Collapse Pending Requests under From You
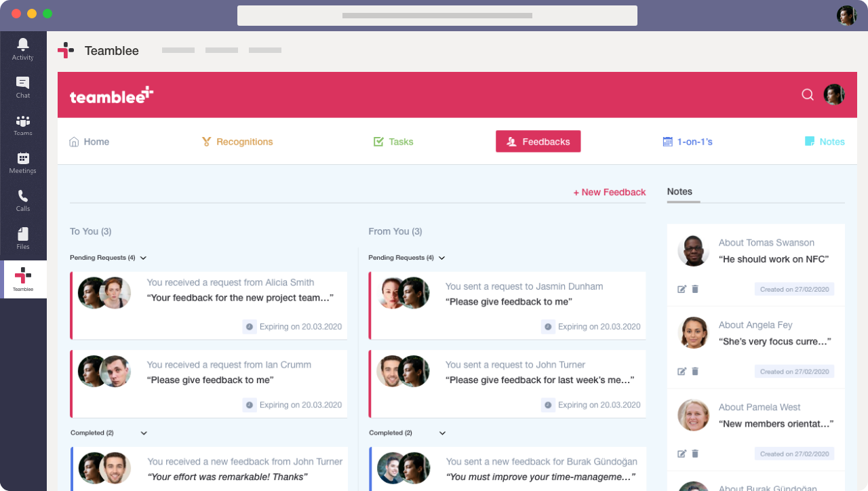The height and width of the screenshot is (491, 868). pyautogui.click(x=441, y=258)
